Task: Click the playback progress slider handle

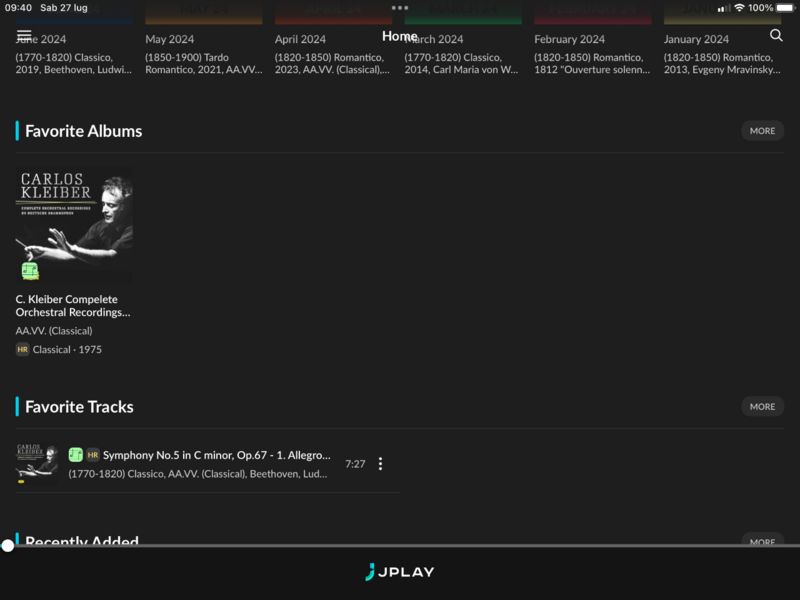Action: coord(8,546)
